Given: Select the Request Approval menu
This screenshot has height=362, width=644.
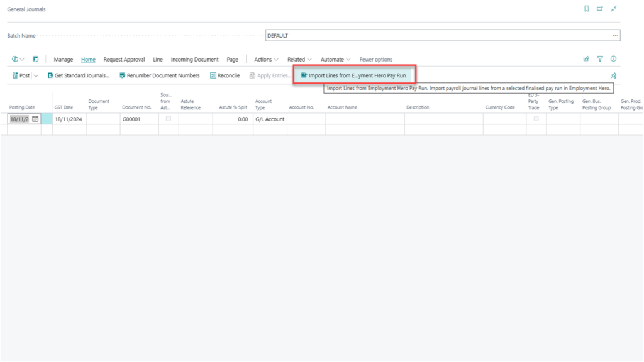Looking at the screenshot, I should point(125,59).
